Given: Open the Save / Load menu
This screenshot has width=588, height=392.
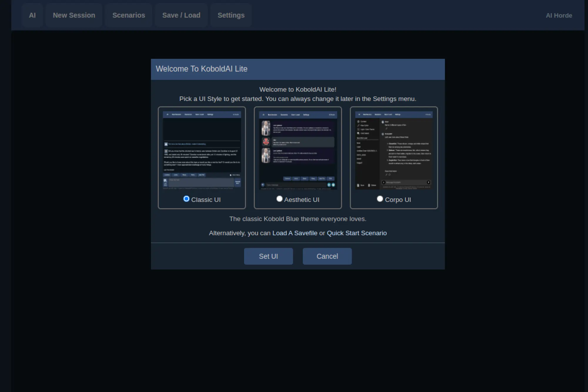Looking at the screenshot, I should (x=181, y=15).
